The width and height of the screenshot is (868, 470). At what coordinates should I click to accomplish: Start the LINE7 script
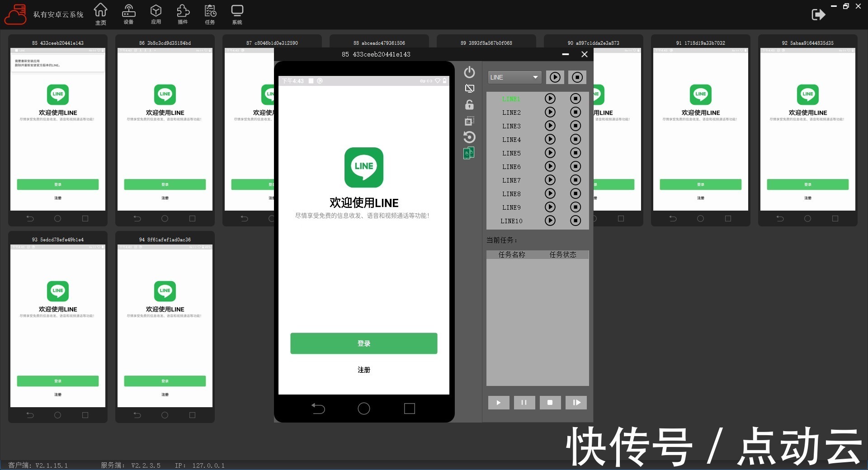coord(550,180)
